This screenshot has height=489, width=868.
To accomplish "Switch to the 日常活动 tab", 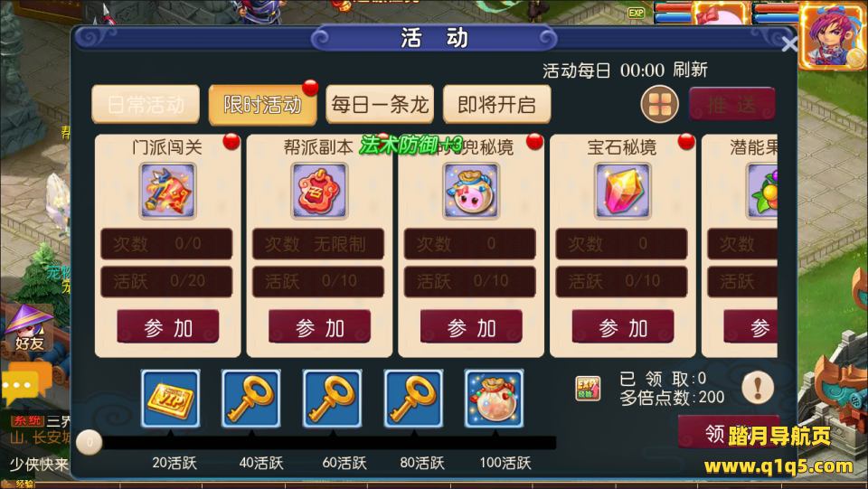I will coord(146,104).
